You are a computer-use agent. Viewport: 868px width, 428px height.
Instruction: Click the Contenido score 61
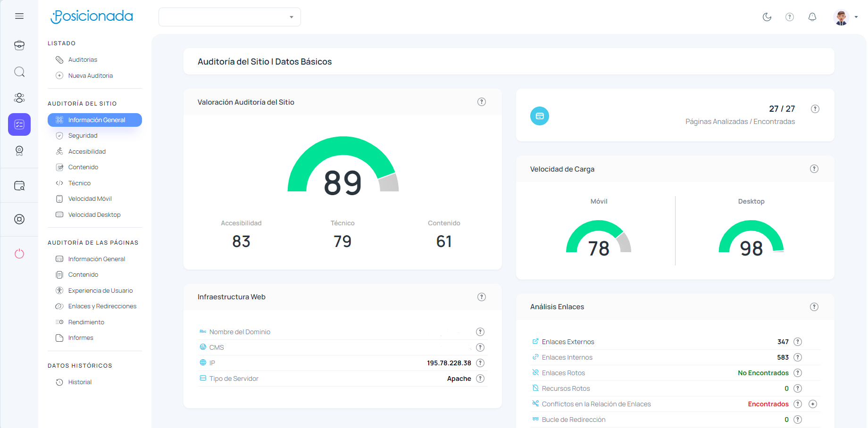point(444,241)
